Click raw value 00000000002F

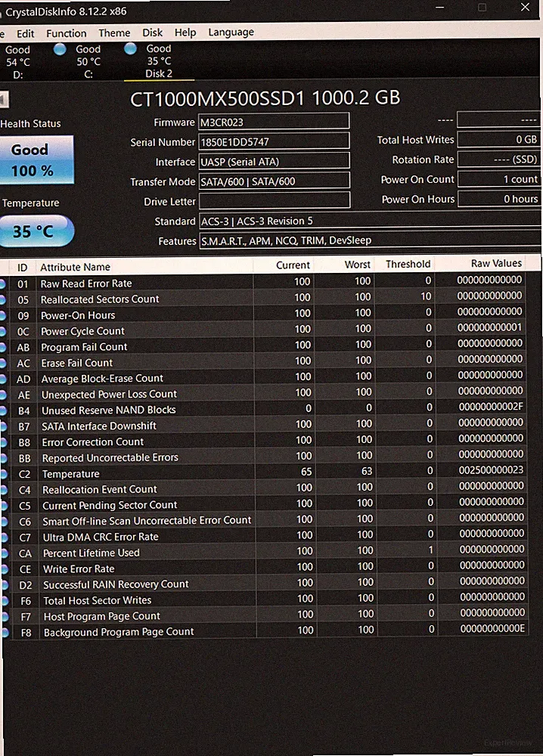(491, 407)
